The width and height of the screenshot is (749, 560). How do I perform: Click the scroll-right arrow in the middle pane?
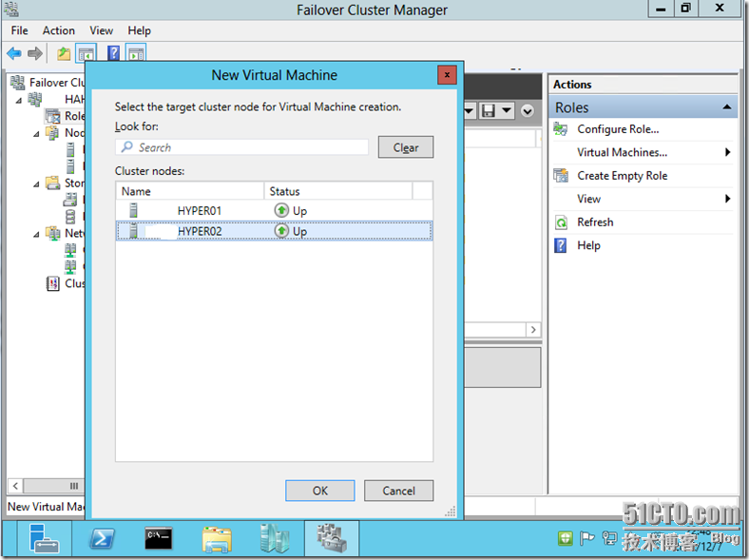pyautogui.click(x=533, y=330)
